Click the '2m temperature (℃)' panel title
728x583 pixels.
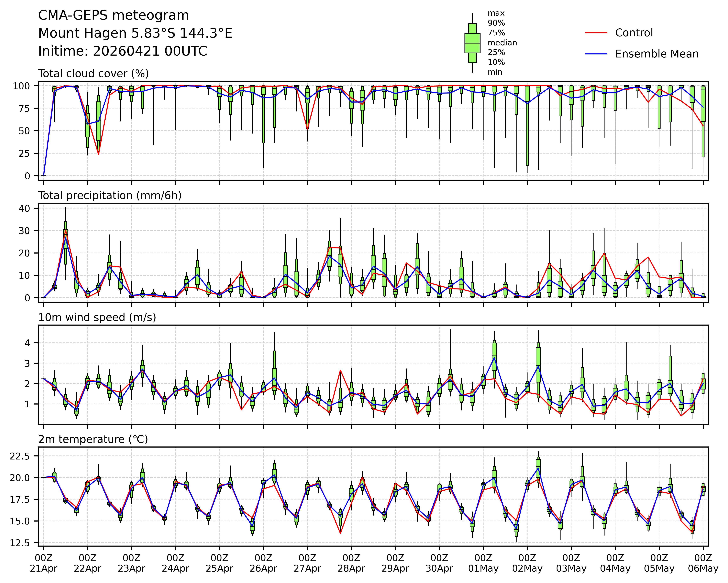(x=93, y=439)
